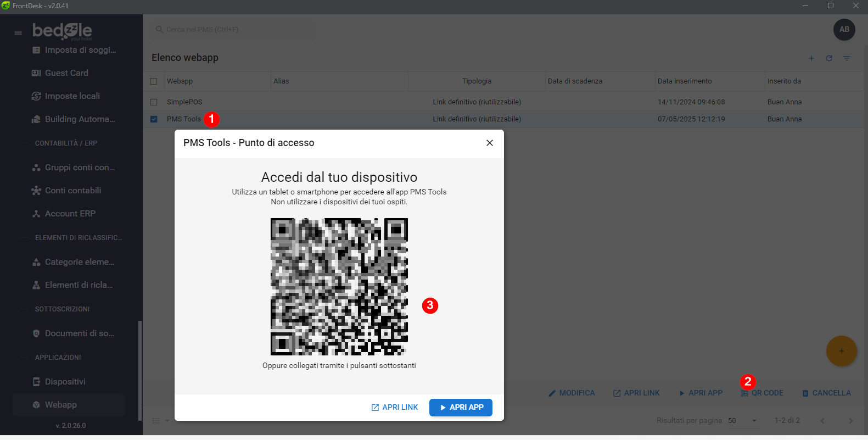Click Imposte locali sidebar icon
Image resolution: width=868 pixels, height=440 pixels.
(x=36, y=96)
